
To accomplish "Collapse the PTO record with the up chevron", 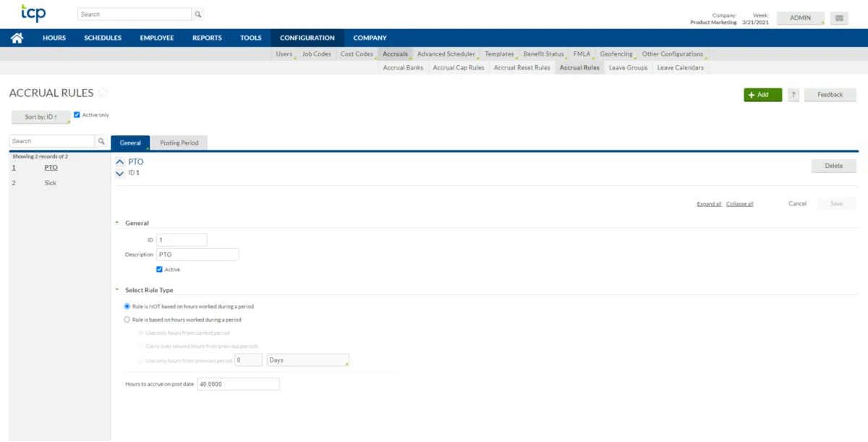I will pyautogui.click(x=120, y=162).
